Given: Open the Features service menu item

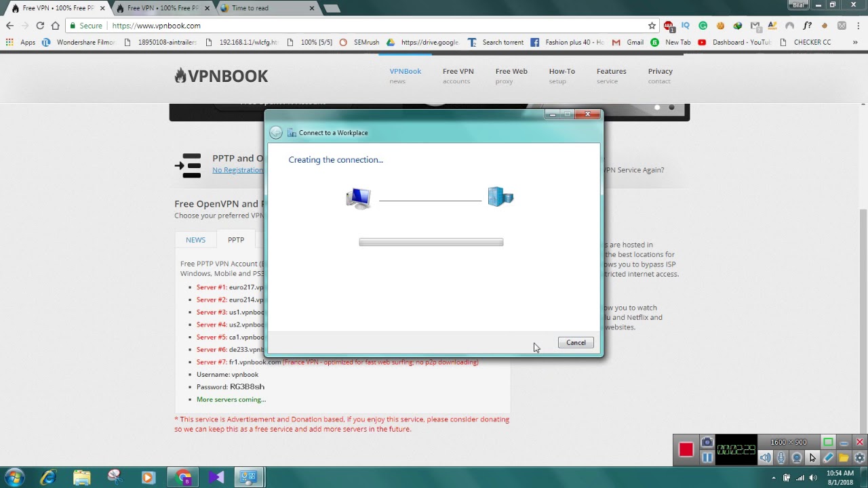Looking at the screenshot, I should point(611,75).
